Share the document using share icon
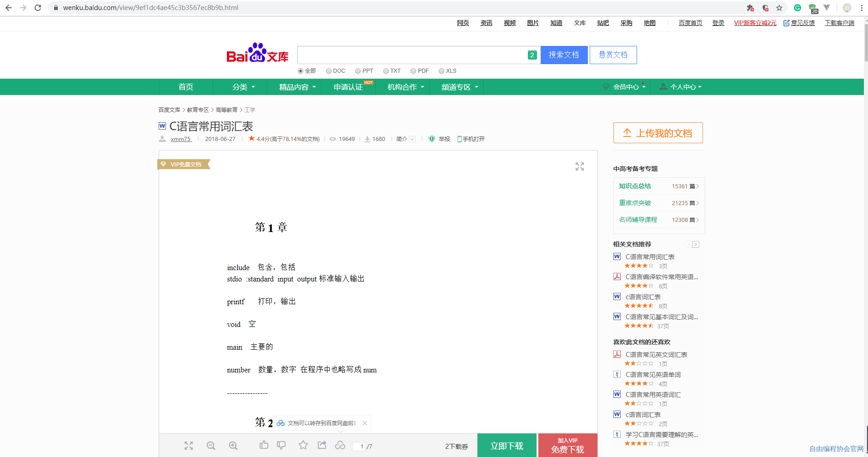 coord(322,445)
